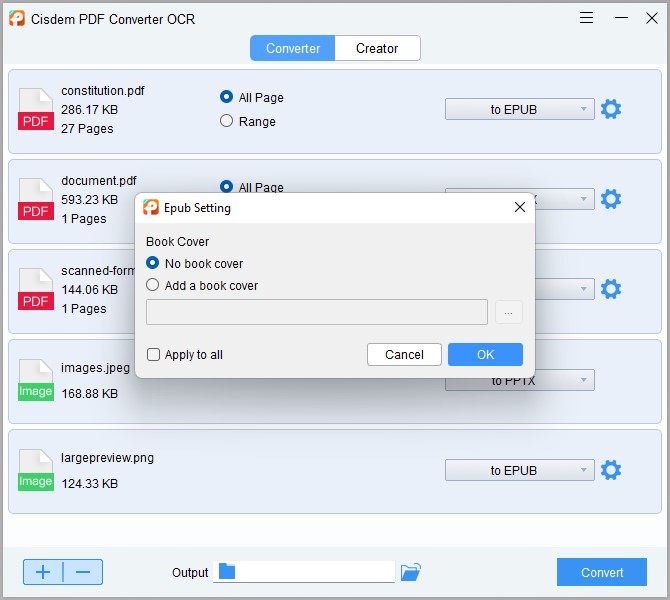The width and height of the screenshot is (670, 600).
Task: Click the book cover path field
Action: point(317,312)
